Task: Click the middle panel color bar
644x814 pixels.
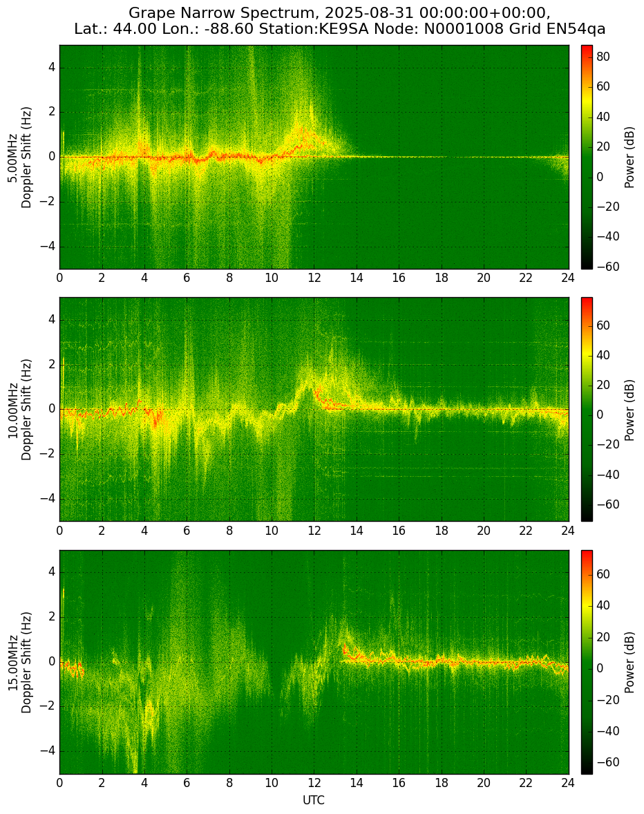Action: click(x=587, y=409)
